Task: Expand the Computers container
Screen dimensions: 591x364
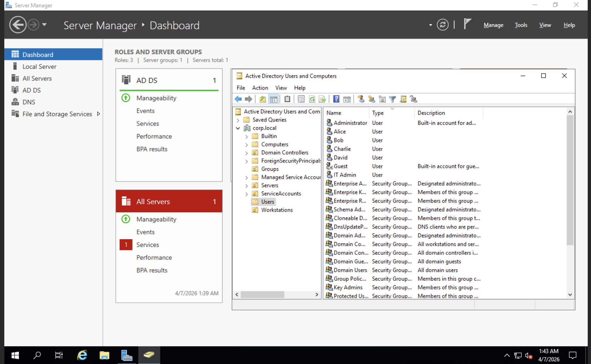Action: click(x=246, y=144)
